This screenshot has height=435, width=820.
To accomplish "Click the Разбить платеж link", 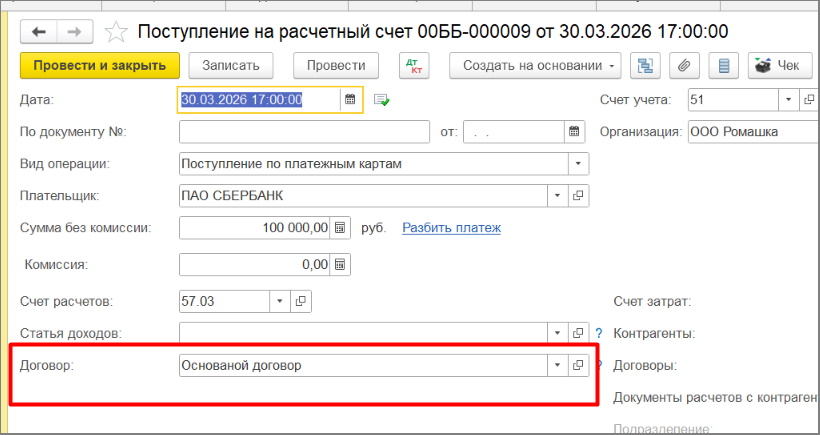I will click(x=451, y=228).
